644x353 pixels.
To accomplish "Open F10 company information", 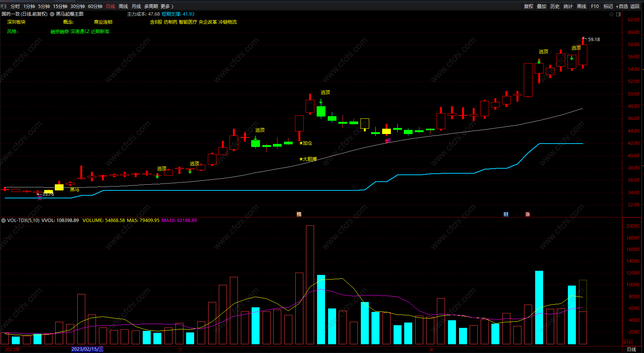I will pos(595,6).
